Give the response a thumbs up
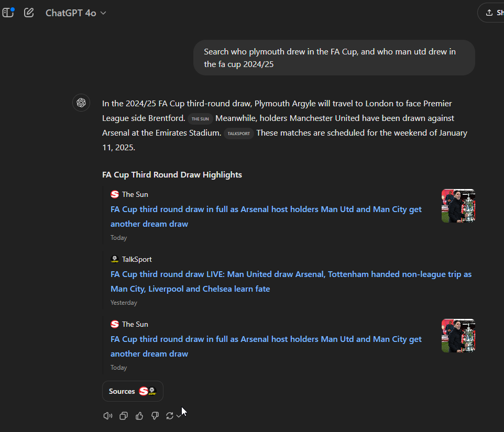This screenshot has width=504, height=432. click(139, 415)
